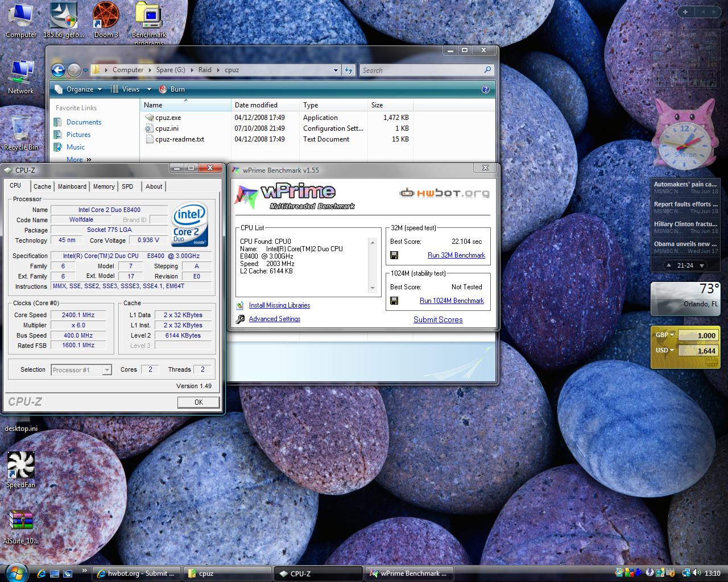Open the Benchmark programs folder icon

click(149, 23)
